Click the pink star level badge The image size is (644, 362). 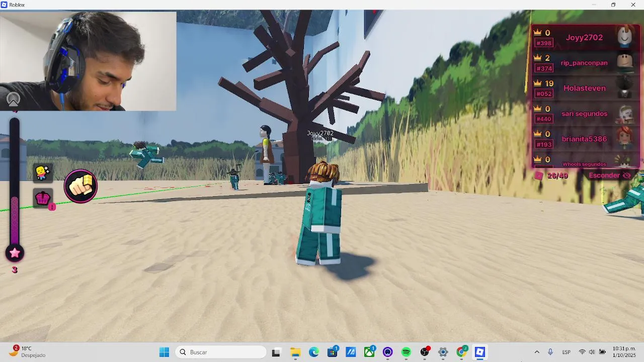click(x=15, y=253)
